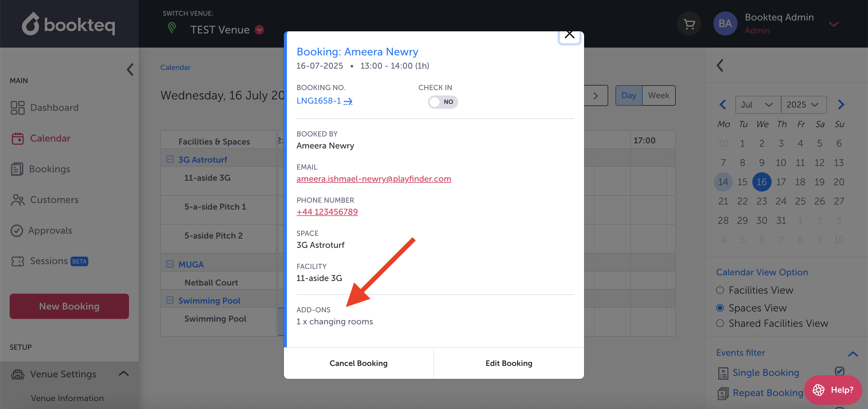
Task: Go to next day arrow
Action: (x=596, y=95)
